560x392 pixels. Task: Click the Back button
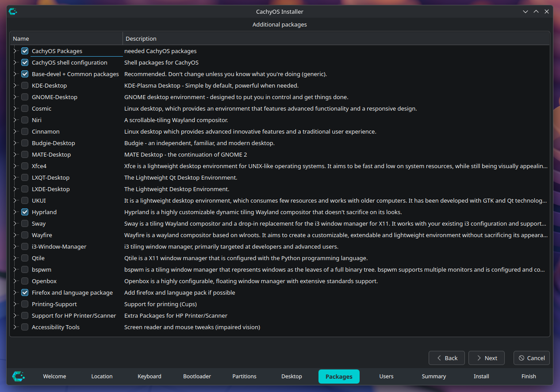(x=446, y=358)
